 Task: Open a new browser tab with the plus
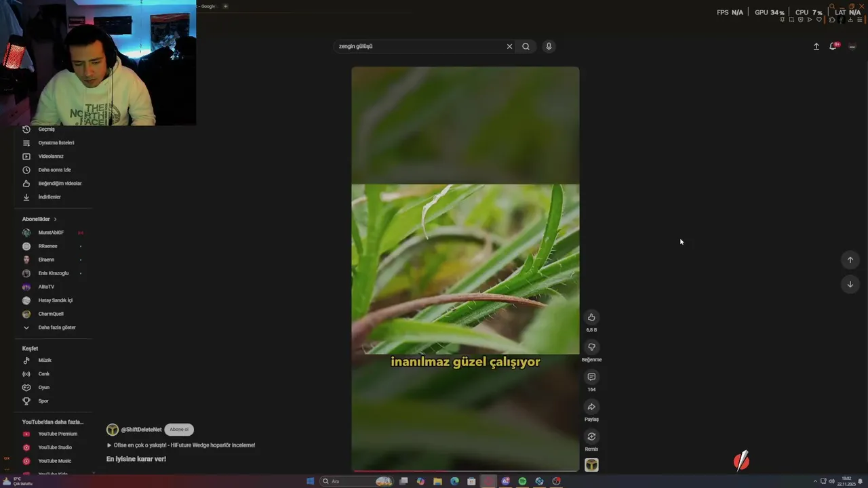point(226,6)
